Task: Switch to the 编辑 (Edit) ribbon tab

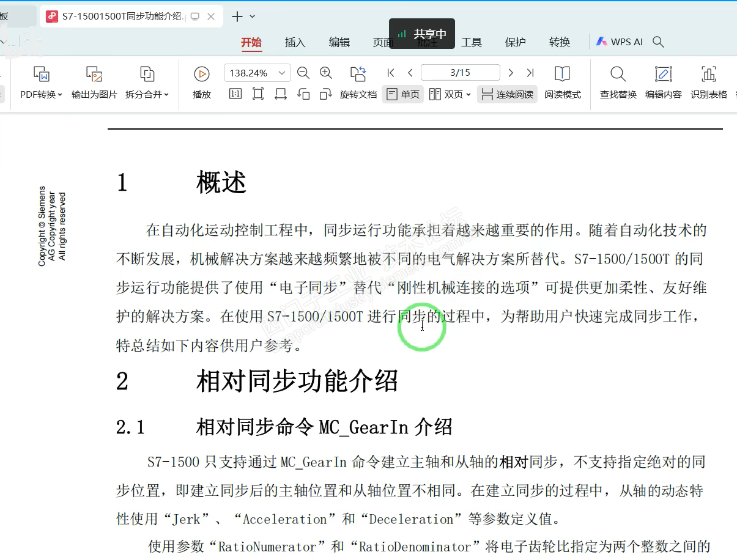Action: tap(339, 42)
